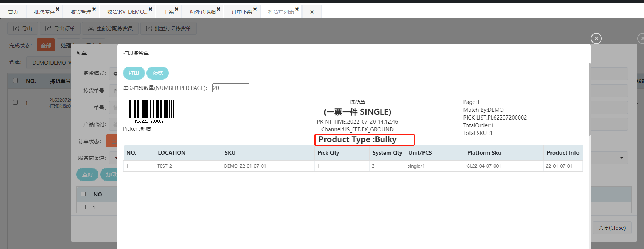Click the Product Info column header
This screenshot has height=249, width=644.
coord(563,152)
